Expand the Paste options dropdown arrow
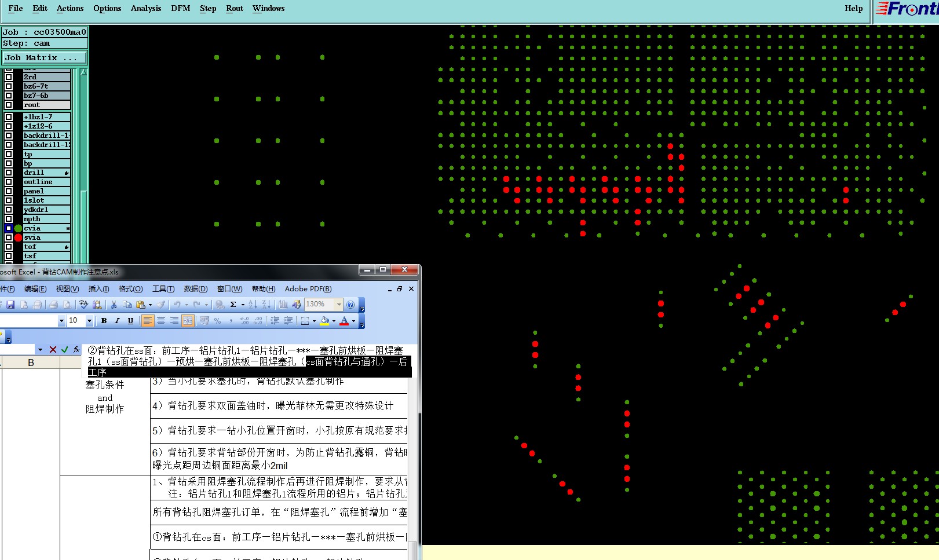The image size is (939, 560). point(150,305)
